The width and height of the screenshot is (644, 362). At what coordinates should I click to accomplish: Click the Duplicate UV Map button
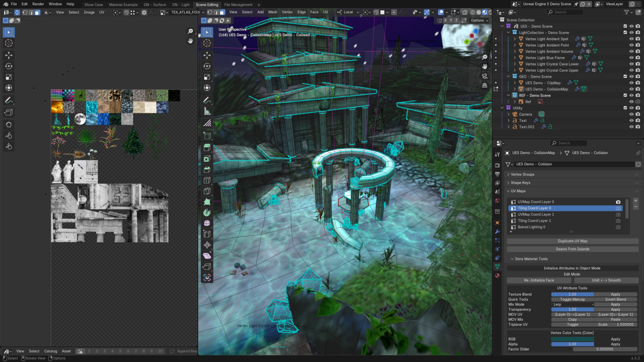tap(573, 241)
